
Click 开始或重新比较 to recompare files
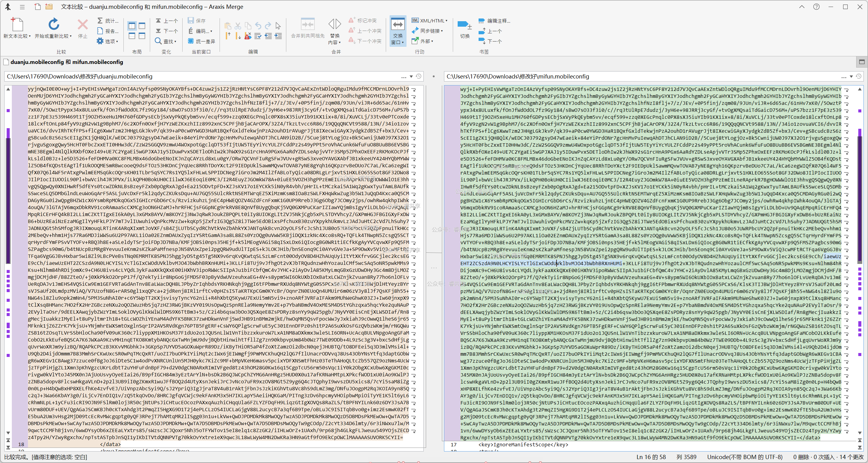click(x=53, y=28)
